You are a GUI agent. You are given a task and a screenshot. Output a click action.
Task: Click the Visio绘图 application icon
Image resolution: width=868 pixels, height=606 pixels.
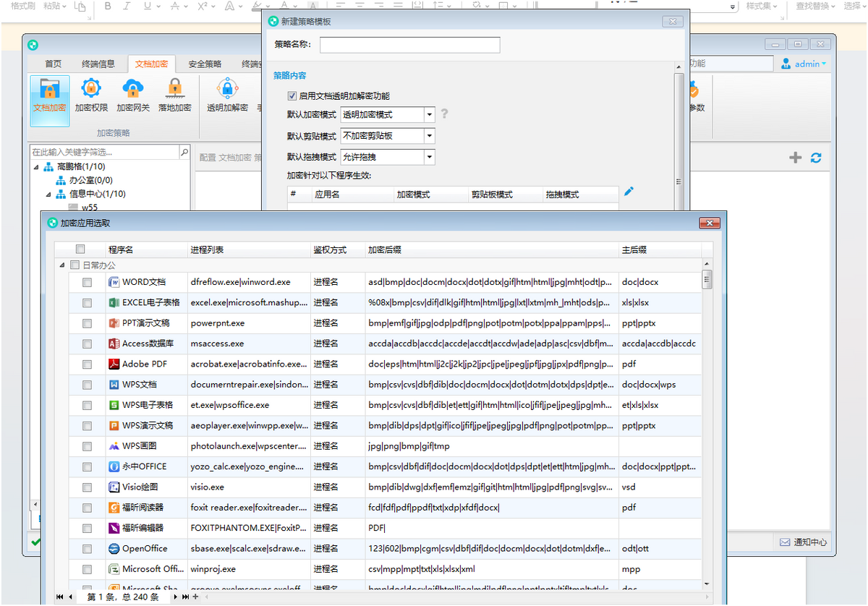coord(114,487)
